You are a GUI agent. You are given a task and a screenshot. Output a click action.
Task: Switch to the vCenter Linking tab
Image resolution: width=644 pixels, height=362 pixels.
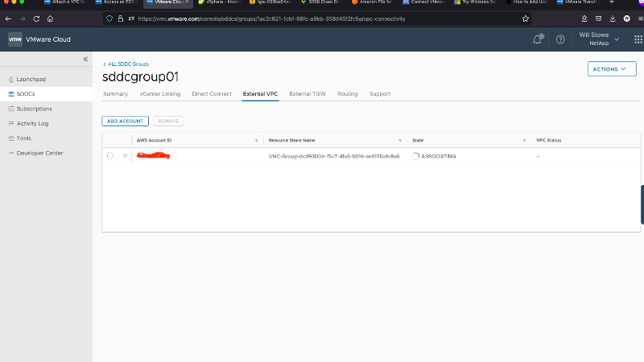(159, 94)
